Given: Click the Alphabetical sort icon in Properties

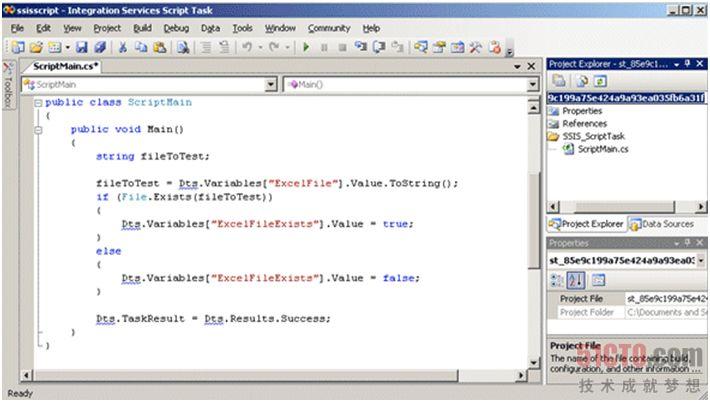Looking at the screenshot, I should (x=578, y=280).
